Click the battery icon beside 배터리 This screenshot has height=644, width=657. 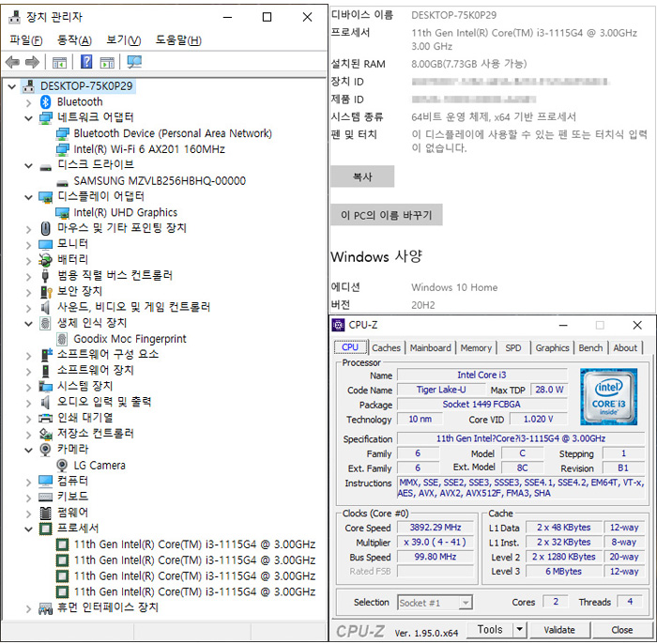(45, 260)
